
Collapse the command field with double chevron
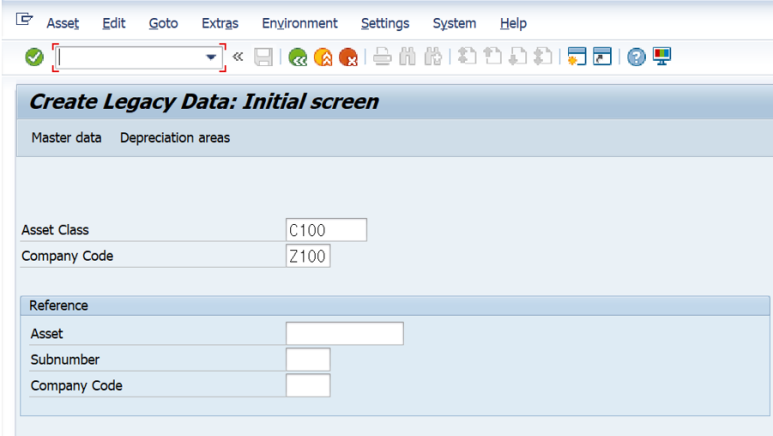click(238, 57)
